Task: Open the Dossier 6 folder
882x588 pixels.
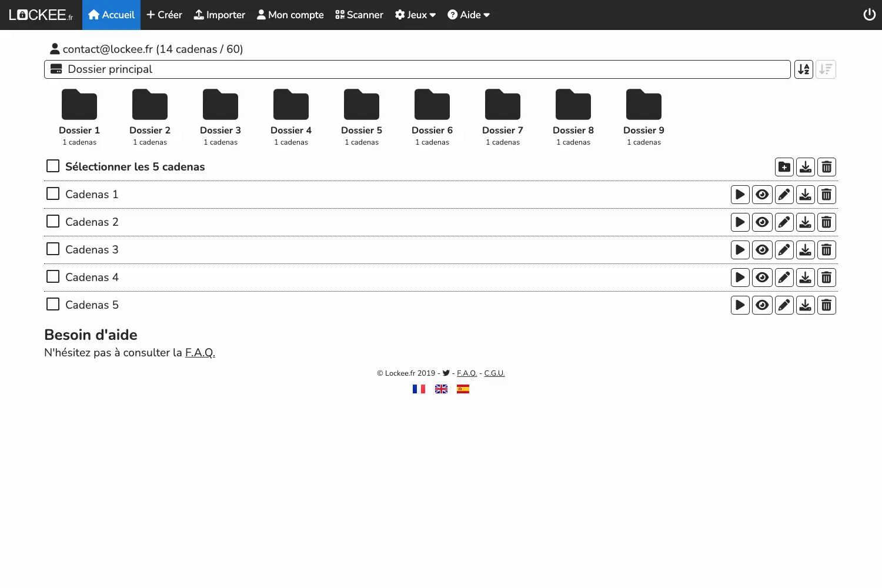Action: click(x=432, y=117)
